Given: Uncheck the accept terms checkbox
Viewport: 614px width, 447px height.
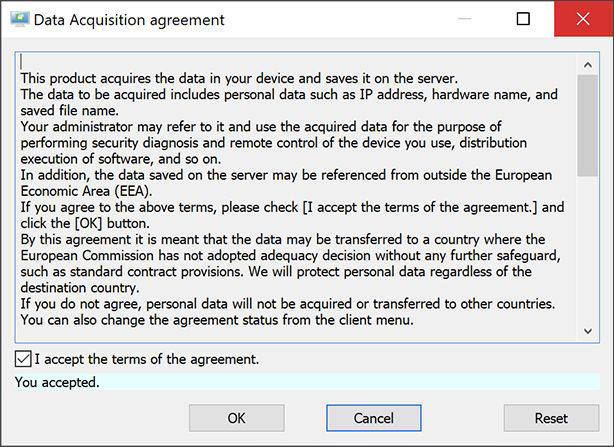Looking at the screenshot, I should (x=23, y=359).
